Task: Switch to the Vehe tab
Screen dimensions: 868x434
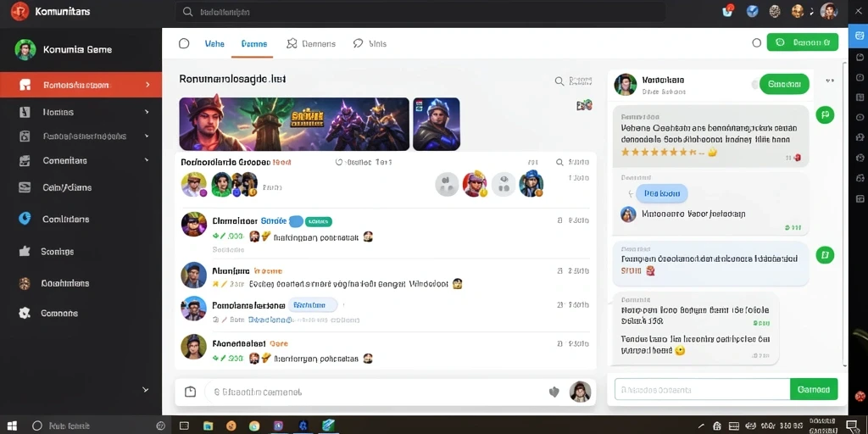Action: click(214, 44)
